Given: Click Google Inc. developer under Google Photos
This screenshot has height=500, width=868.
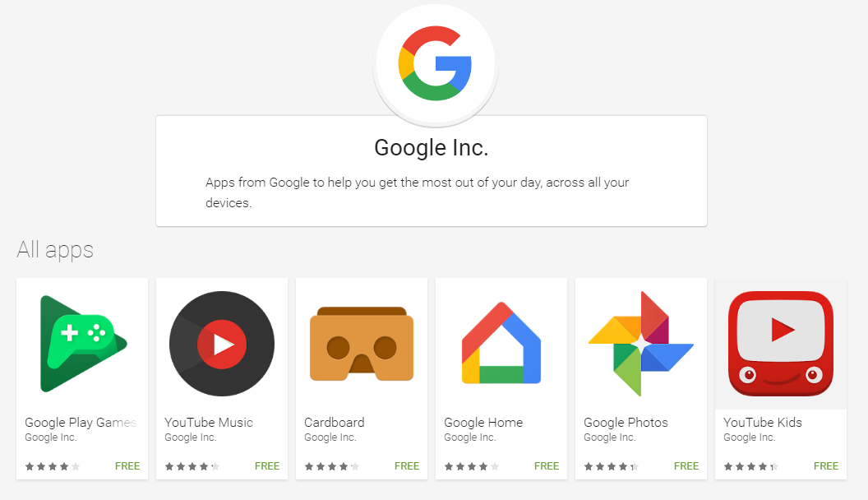Looking at the screenshot, I should (609, 437).
